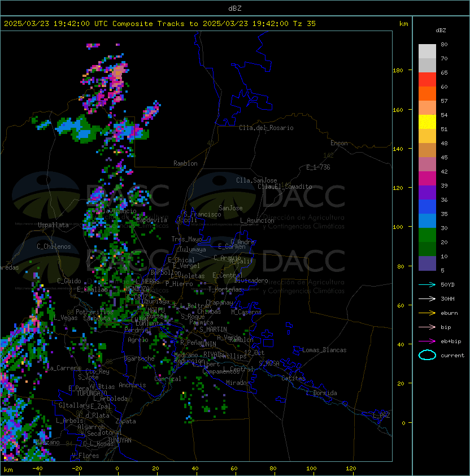Click the 'C_Chilenos' map label

click(x=54, y=246)
